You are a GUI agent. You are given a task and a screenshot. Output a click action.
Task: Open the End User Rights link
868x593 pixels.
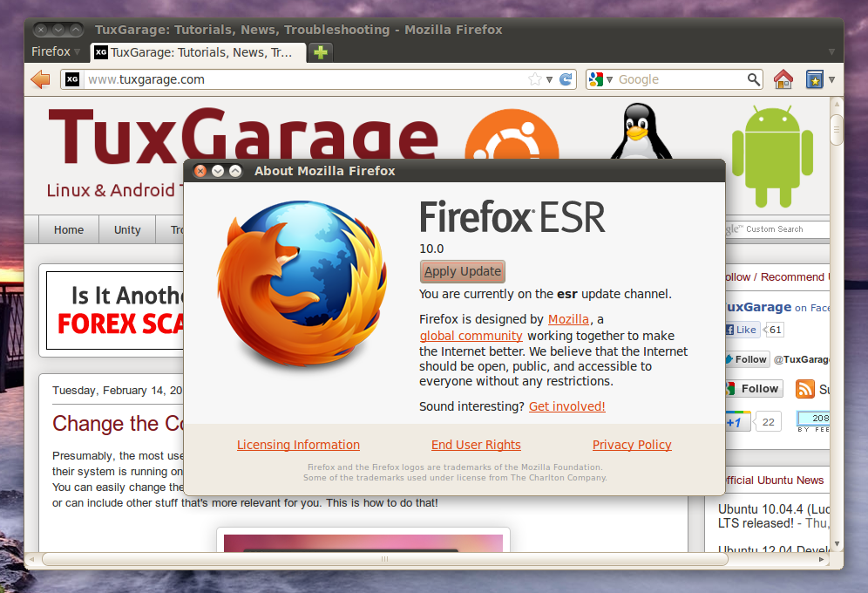[476, 445]
